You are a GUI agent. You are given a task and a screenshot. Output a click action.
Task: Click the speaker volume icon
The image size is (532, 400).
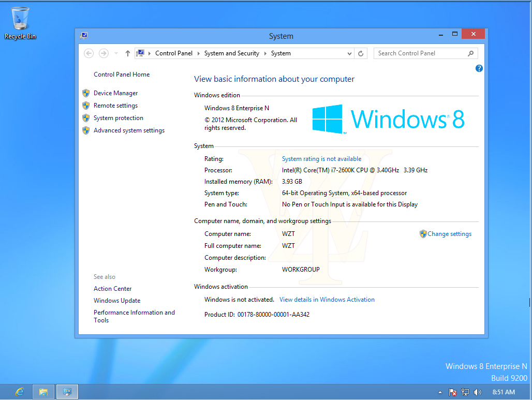point(477,392)
